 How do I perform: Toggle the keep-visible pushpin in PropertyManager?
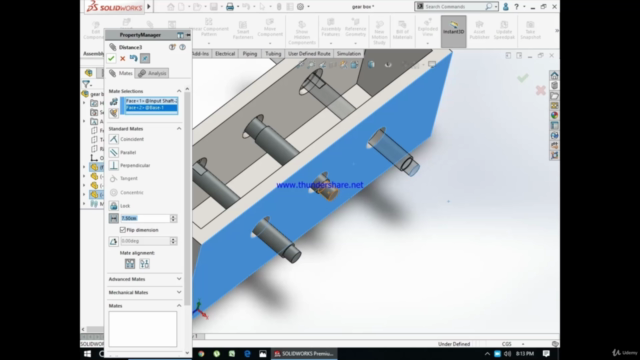pos(145,58)
